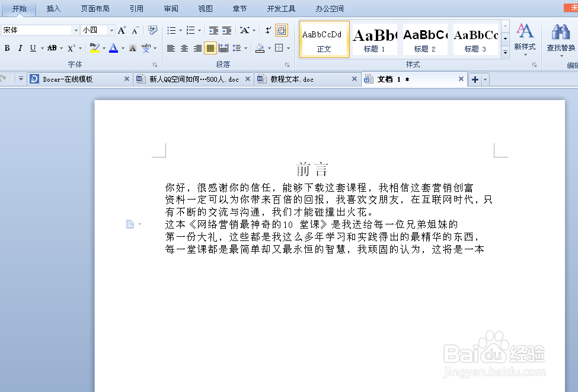Click the character shading icon
Viewport: 578px width, 392px height.
[132, 48]
